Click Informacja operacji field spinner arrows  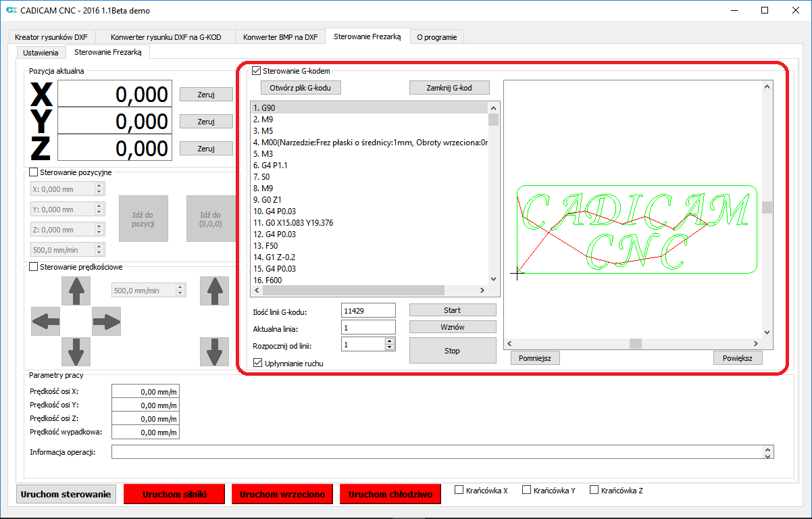767,452
